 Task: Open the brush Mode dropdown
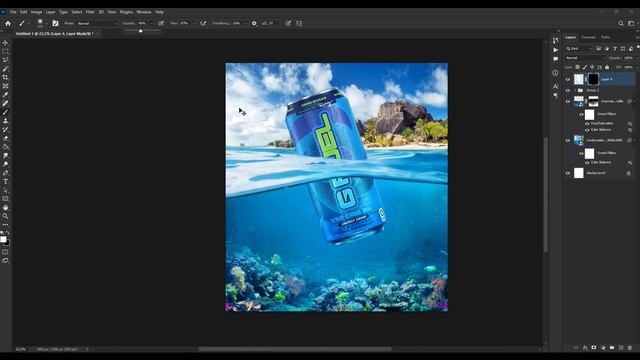tap(97, 24)
